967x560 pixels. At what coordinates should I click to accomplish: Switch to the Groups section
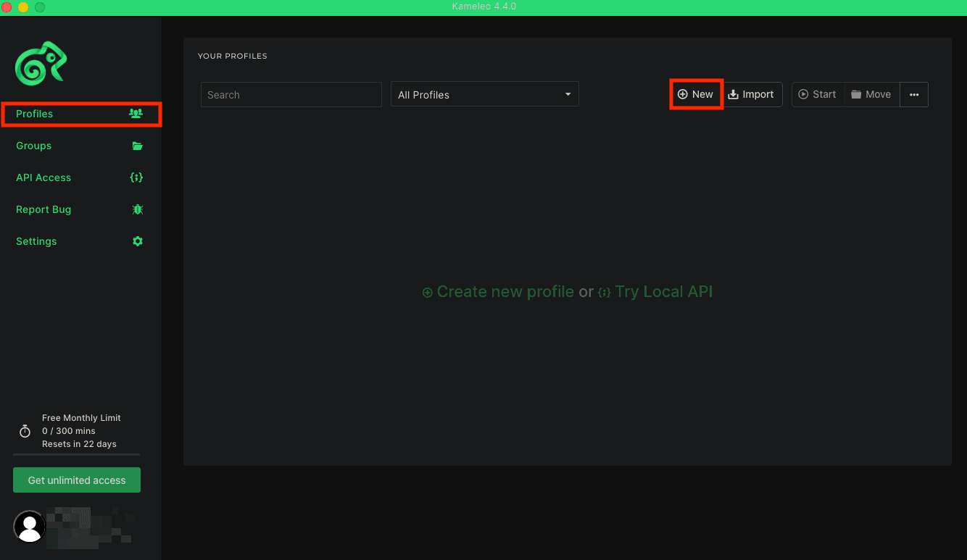[33, 146]
